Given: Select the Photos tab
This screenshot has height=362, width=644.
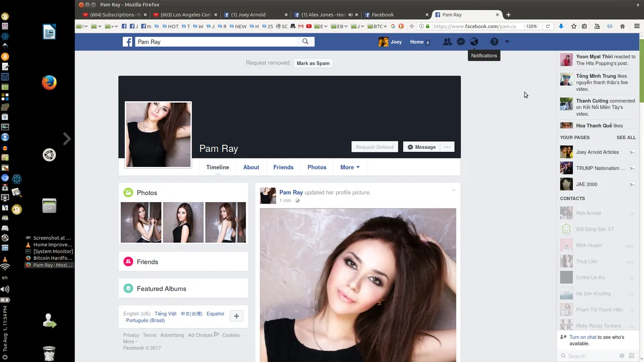Looking at the screenshot, I should point(317,167).
